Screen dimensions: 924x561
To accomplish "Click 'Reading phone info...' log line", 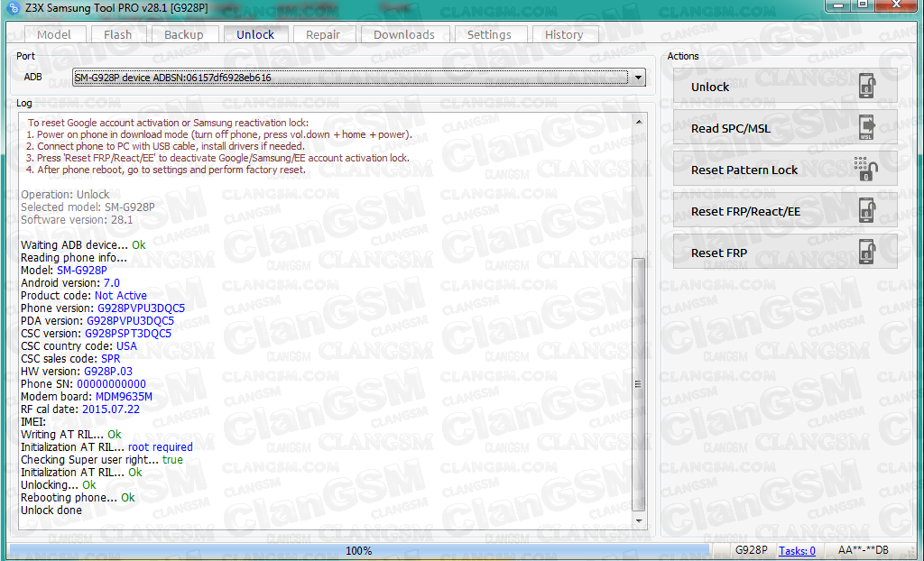I will click(x=74, y=258).
